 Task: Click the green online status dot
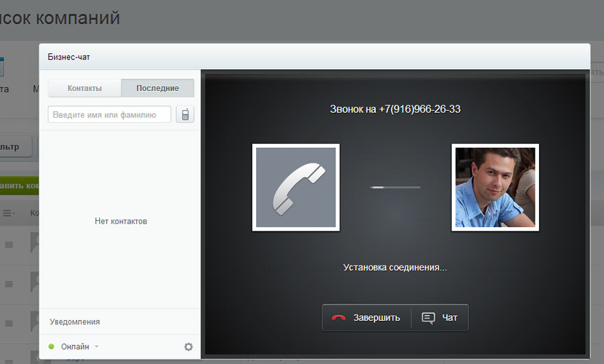point(51,347)
